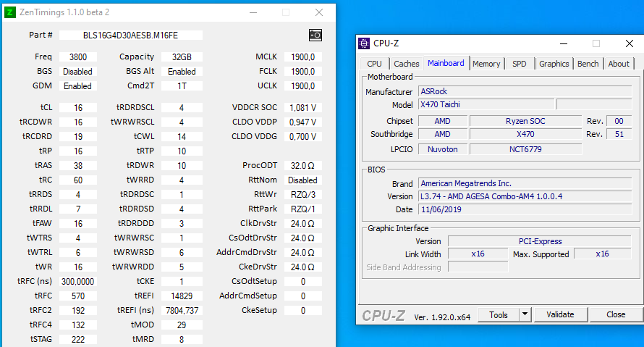Image resolution: width=644 pixels, height=347 pixels.
Task: Click the Part # field BLS16G4D30AESB.M16FE
Action: click(130, 35)
